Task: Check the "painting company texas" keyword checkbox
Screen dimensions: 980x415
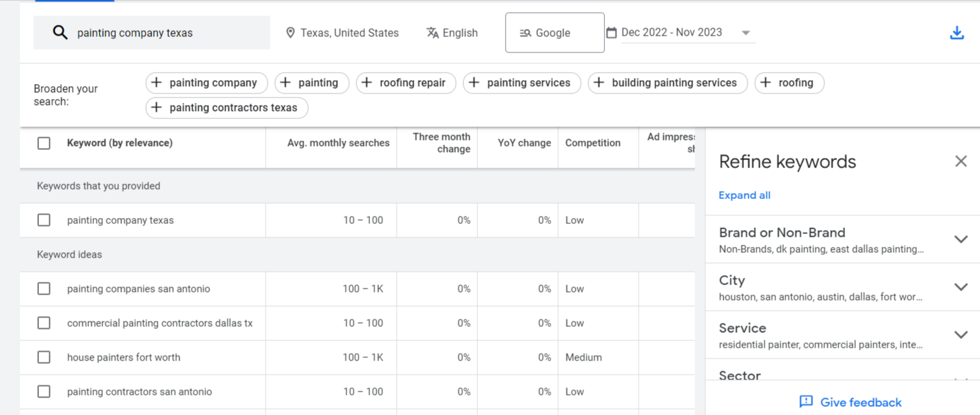Action: pyautogui.click(x=44, y=220)
